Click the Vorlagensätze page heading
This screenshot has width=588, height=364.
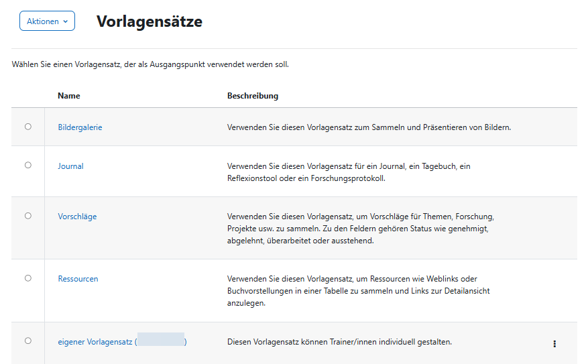[150, 21]
